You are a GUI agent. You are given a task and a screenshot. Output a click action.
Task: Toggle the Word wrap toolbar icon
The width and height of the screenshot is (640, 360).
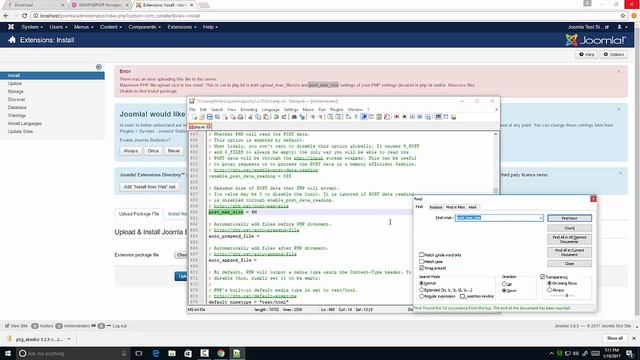[x=348, y=117]
